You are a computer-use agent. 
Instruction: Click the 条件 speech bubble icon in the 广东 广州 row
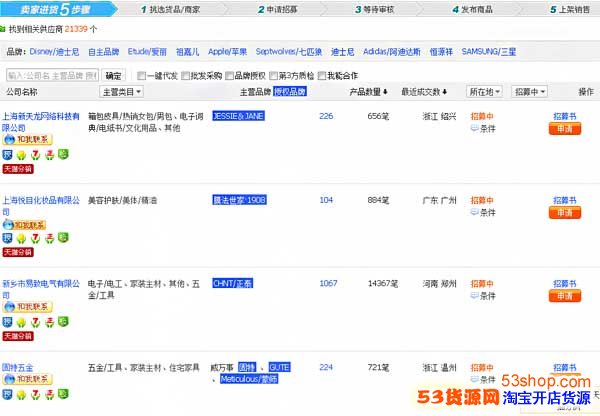tap(472, 212)
